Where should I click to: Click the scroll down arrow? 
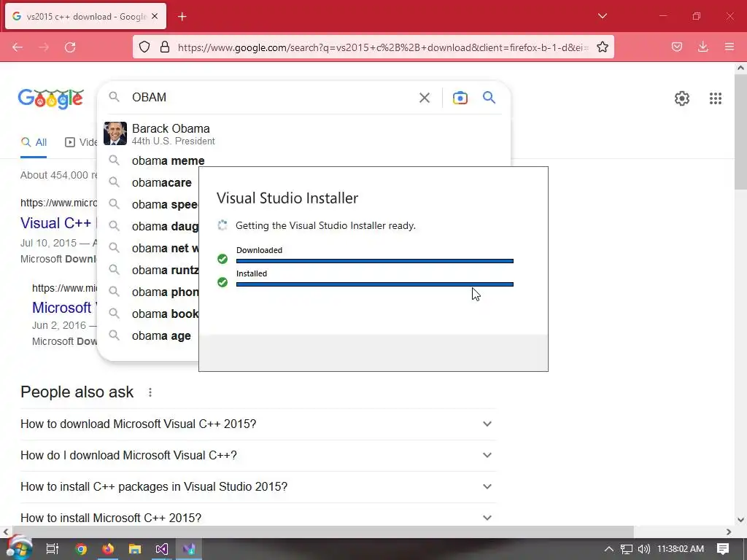click(740, 520)
